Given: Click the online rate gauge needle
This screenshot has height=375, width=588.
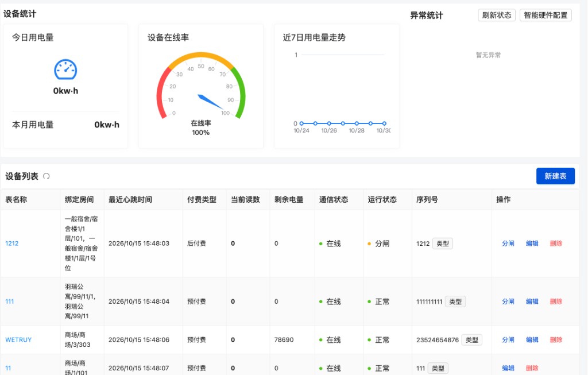Looking at the screenshot, I should pyautogui.click(x=210, y=102).
